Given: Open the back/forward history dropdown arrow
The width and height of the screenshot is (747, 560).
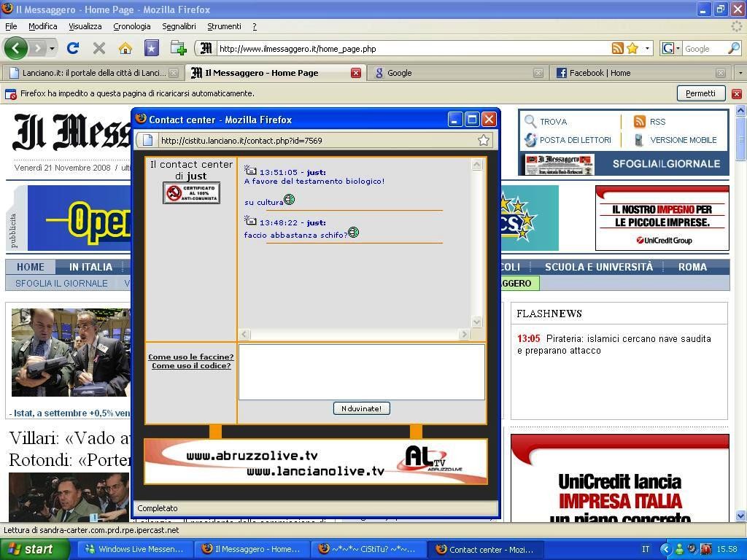Looking at the screenshot, I should pos(52,48).
